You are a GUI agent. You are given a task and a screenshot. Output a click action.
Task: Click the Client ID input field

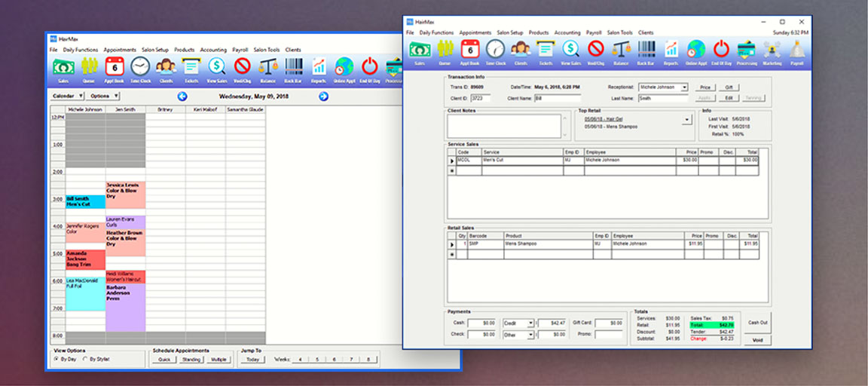480,98
